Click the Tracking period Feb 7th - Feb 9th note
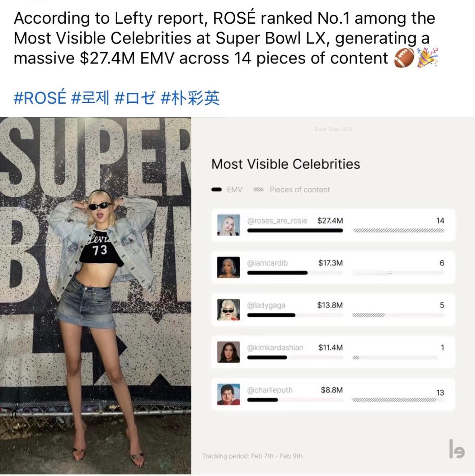 pos(252,456)
